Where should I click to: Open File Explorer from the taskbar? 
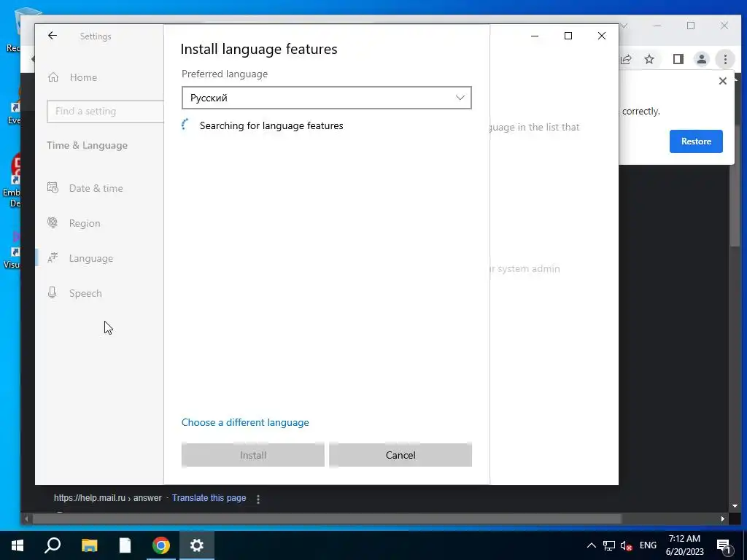[x=89, y=545]
